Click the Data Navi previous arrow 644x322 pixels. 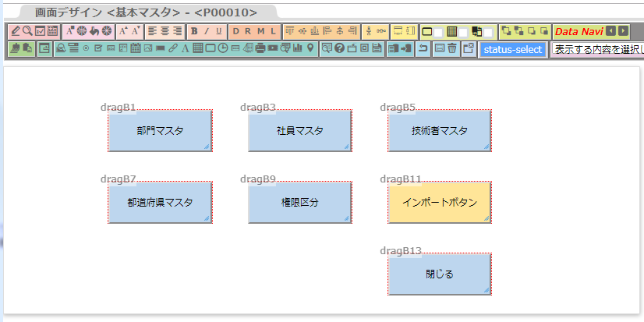point(611,31)
